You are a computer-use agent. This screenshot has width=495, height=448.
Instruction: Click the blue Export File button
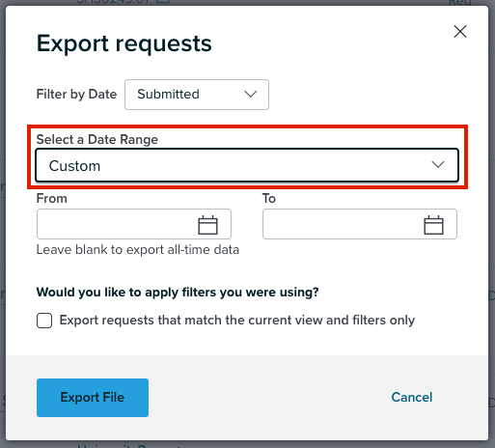click(93, 398)
